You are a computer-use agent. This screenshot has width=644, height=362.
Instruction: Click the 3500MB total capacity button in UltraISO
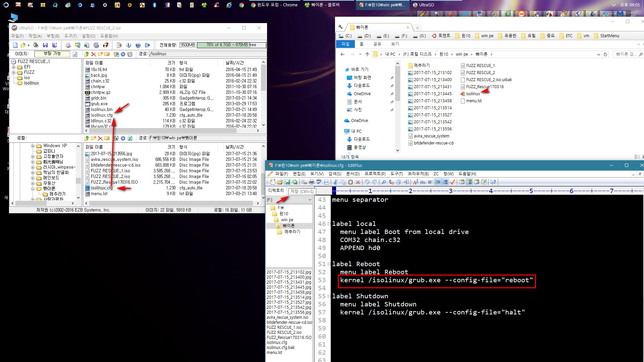187,45
